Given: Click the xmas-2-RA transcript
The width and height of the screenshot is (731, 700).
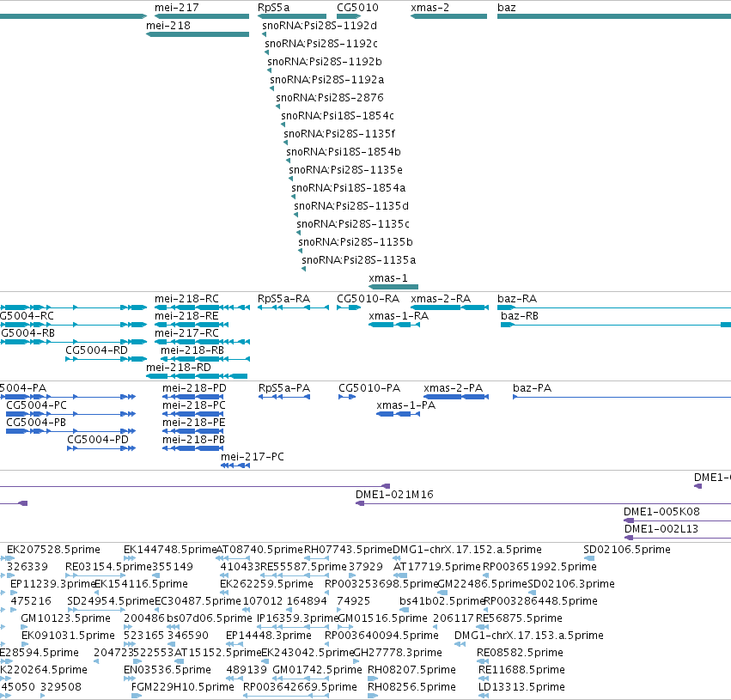Looking at the screenshot, I should (x=449, y=307).
